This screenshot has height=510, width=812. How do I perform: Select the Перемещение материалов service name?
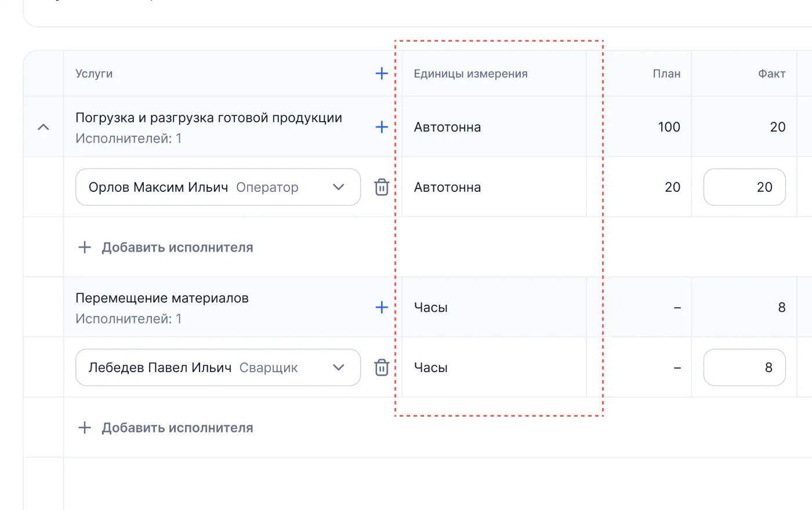[162, 298]
